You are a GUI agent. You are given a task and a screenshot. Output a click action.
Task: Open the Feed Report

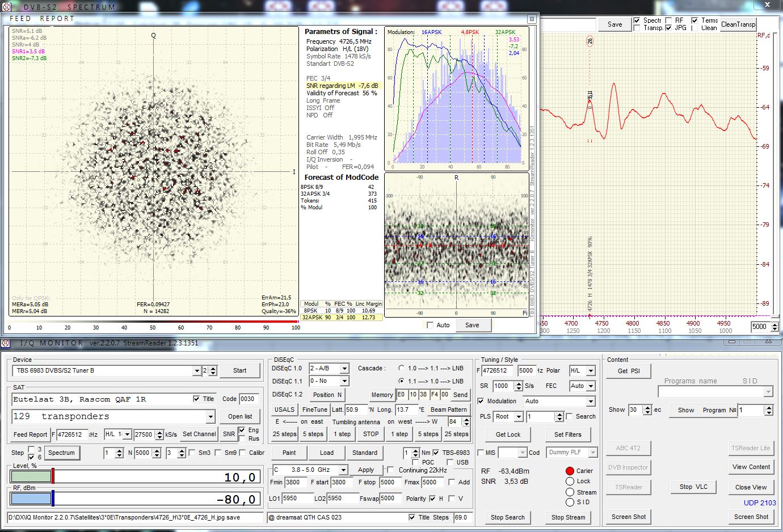[30, 434]
